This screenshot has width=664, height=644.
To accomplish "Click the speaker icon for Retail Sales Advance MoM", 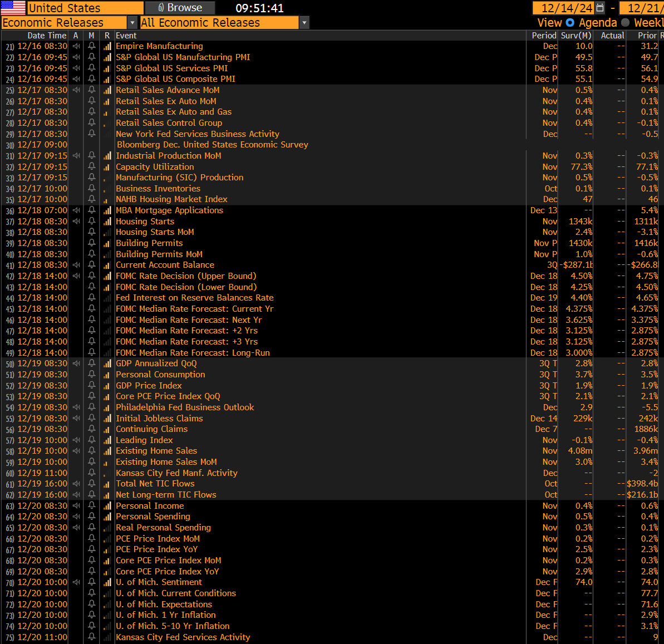I will click(76, 90).
